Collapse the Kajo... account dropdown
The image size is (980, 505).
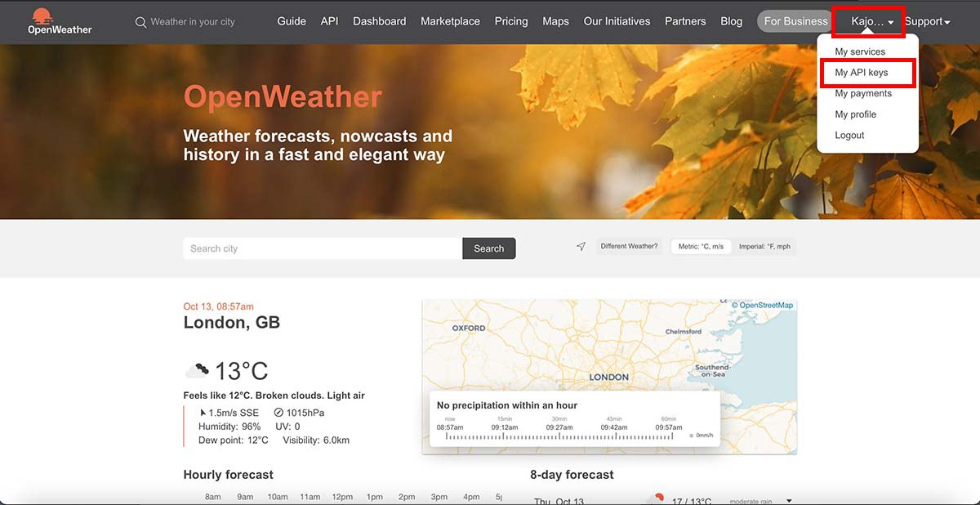872,21
